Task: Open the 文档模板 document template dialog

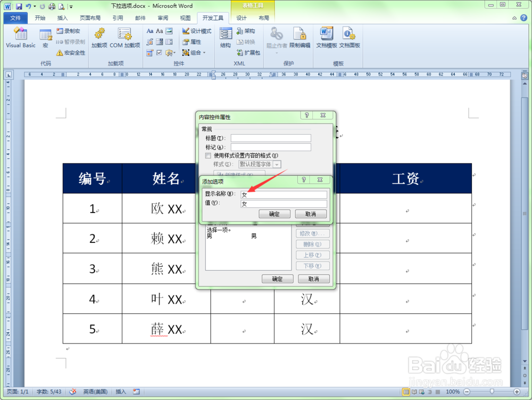Action: (x=327, y=38)
